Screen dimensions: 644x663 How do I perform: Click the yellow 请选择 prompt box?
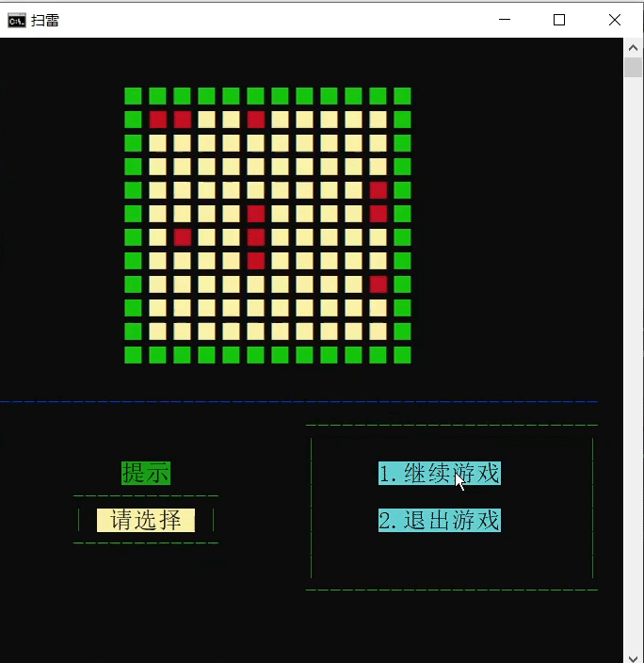click(146, 520)
